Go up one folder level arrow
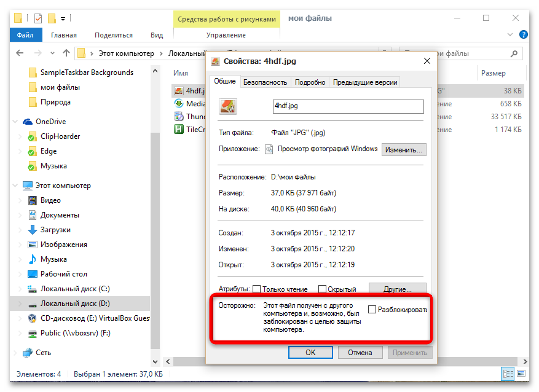The image size is (539, 392). tap(66, 53)
